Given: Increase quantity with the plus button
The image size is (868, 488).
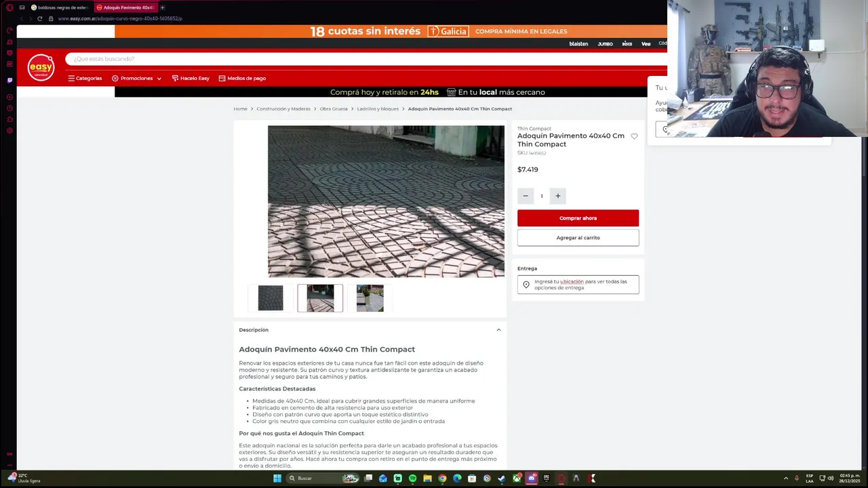Looking at the screenshot, I should (558, 196).
